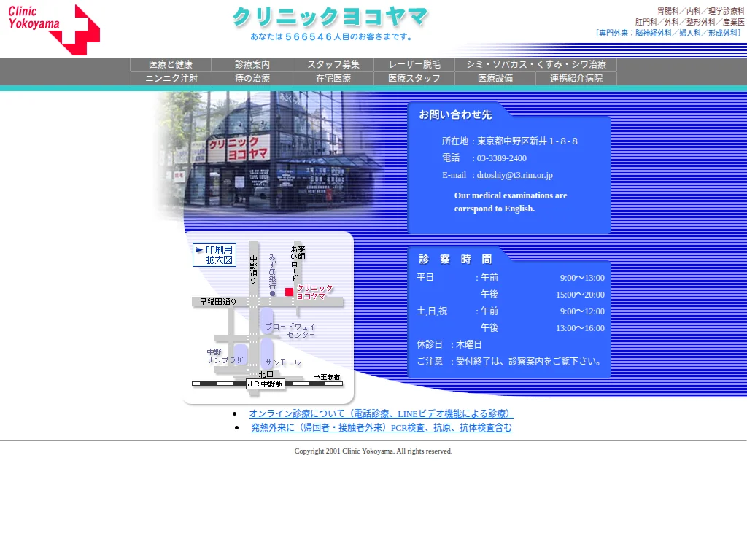
Task: Open the ニンニク注射 injection page
Action: (171, 79)
